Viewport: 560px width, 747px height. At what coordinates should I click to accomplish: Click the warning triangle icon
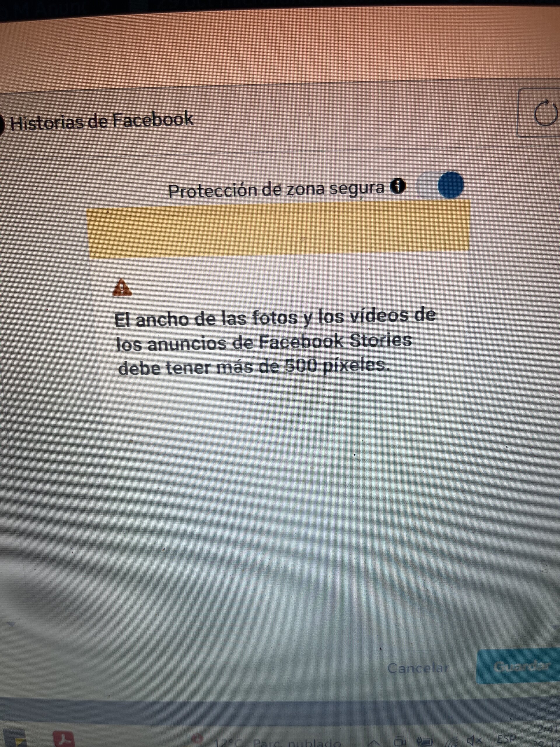[122, 288]
